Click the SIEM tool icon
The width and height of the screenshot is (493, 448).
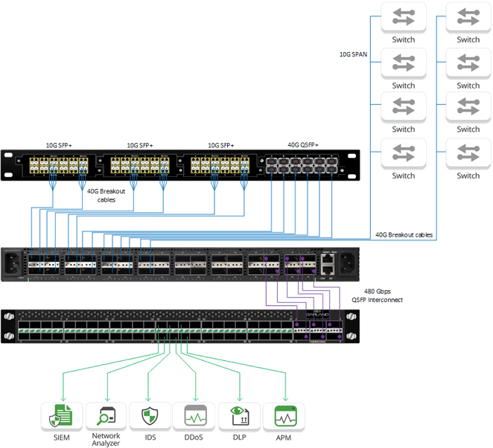pyautogui.click(x=61, y=416)
